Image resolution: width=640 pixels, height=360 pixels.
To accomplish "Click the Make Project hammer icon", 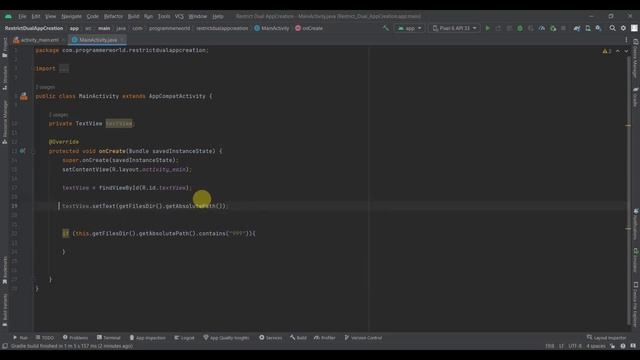I will click(x=386, y=28).
